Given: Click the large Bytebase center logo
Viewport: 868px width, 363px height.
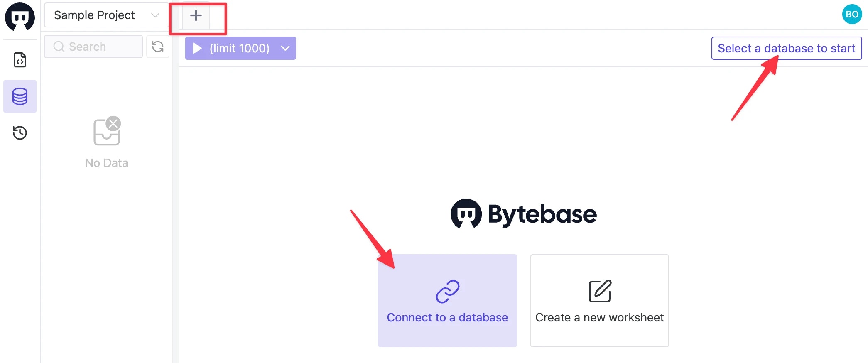Looking at the screenshot, I should (x=523, y=214).
